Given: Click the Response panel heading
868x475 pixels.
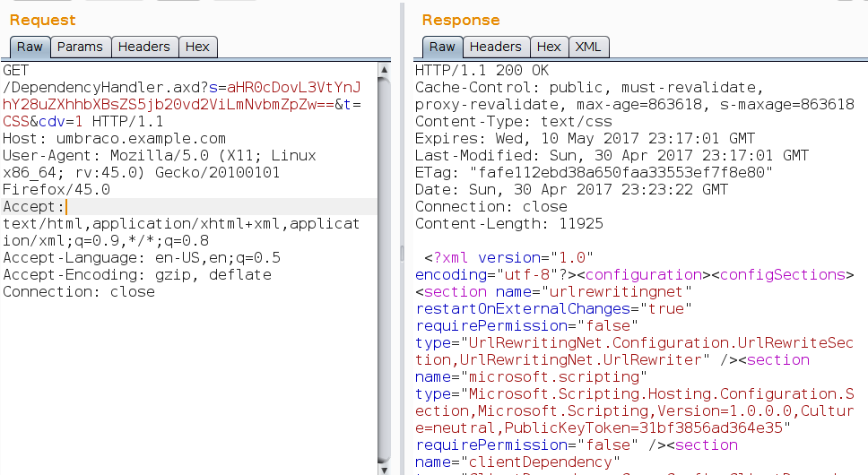Looking at the screenshot, I should [461, 21].
